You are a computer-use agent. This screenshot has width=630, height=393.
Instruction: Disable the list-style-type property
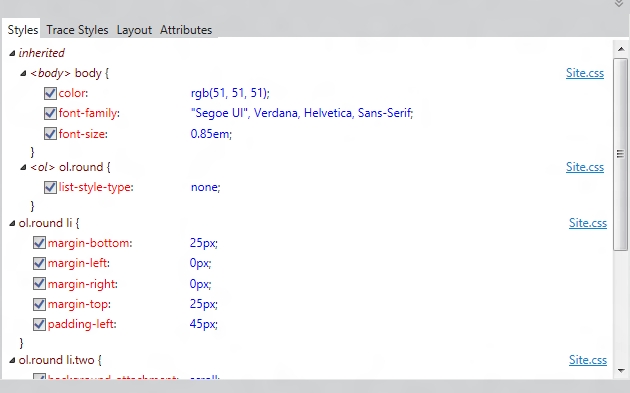50,187
